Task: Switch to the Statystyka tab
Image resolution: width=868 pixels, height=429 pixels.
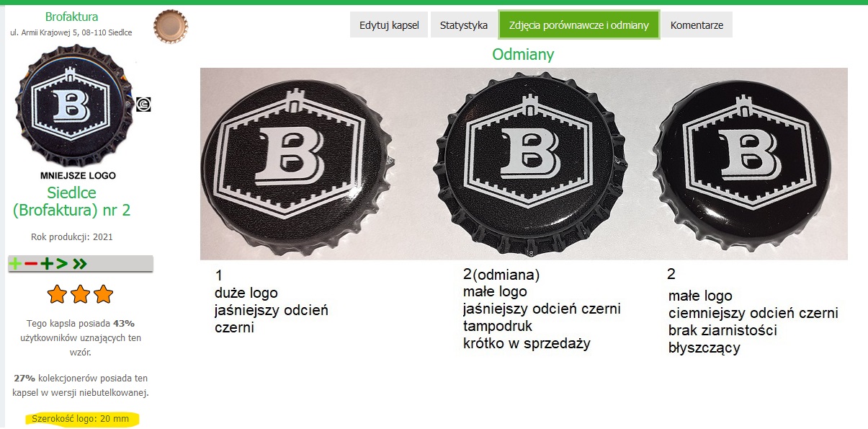Action: click(464, 25)
